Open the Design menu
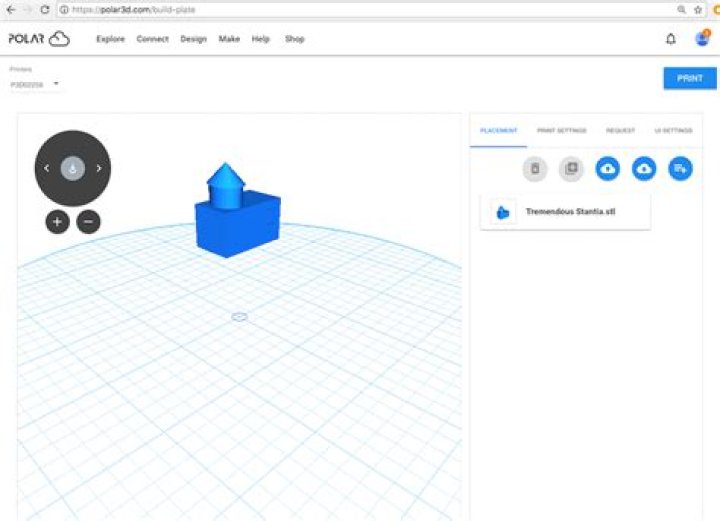 pyautogui.click(x=193, y=39)
